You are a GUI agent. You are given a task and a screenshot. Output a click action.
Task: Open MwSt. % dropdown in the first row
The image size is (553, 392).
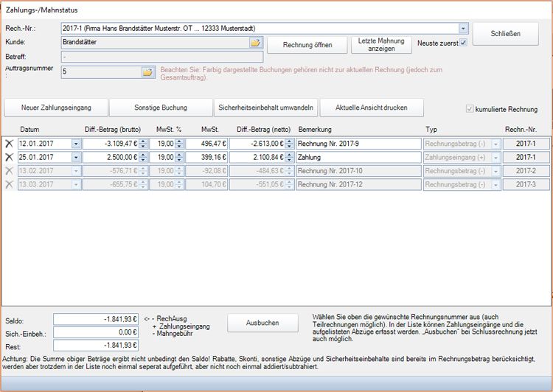(179, 144)
